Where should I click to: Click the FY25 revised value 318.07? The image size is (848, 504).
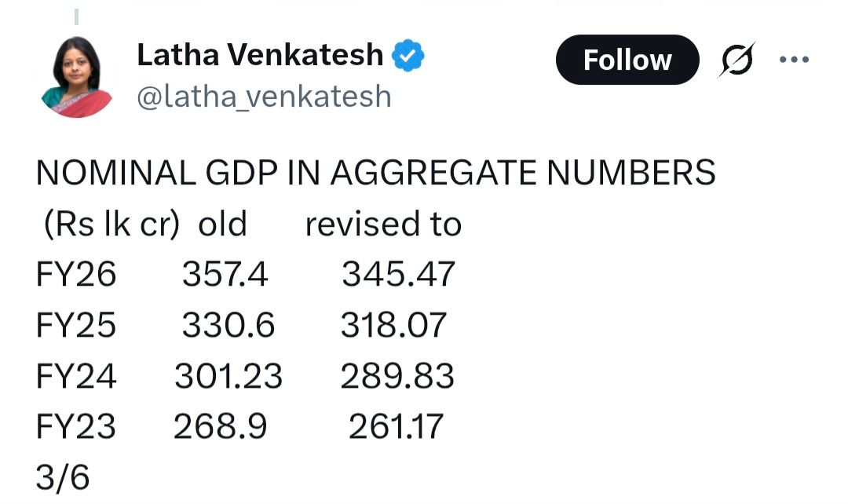pyautogui.click(x=393, y=325)
